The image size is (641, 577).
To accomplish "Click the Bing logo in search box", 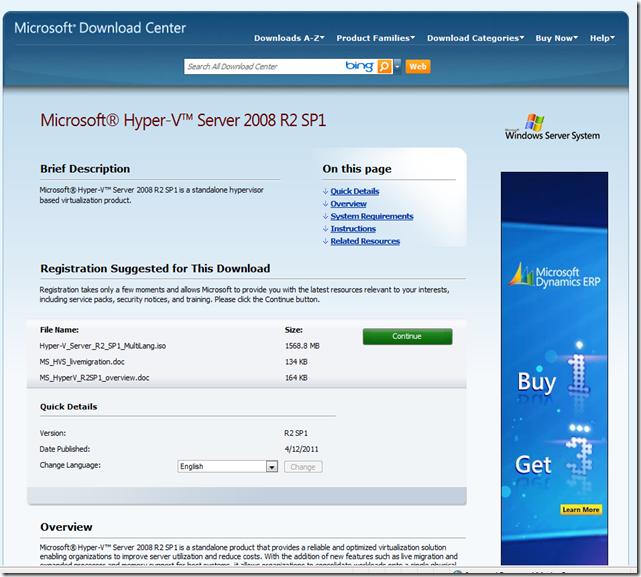I will (359, 66).
